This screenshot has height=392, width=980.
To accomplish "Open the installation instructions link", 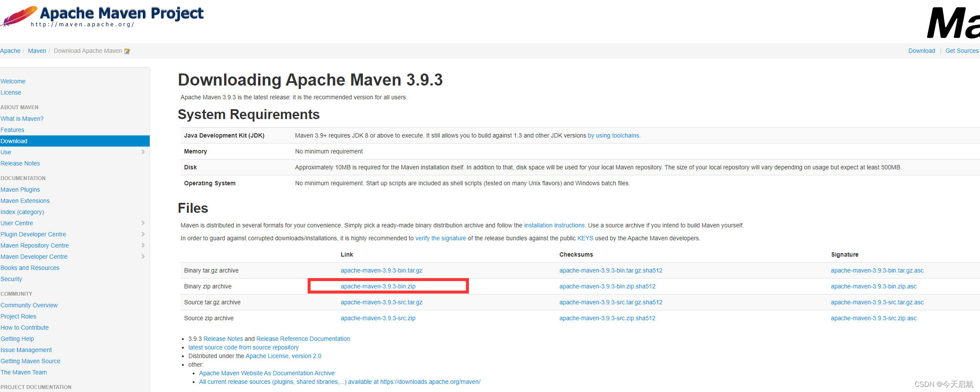I will [554, 225].
